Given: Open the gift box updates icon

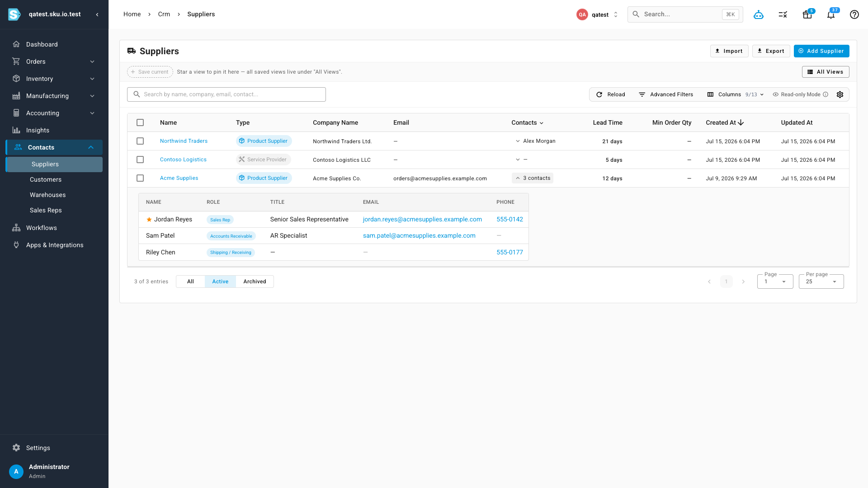Looking at the screenshot, I should tap(807, 14).
